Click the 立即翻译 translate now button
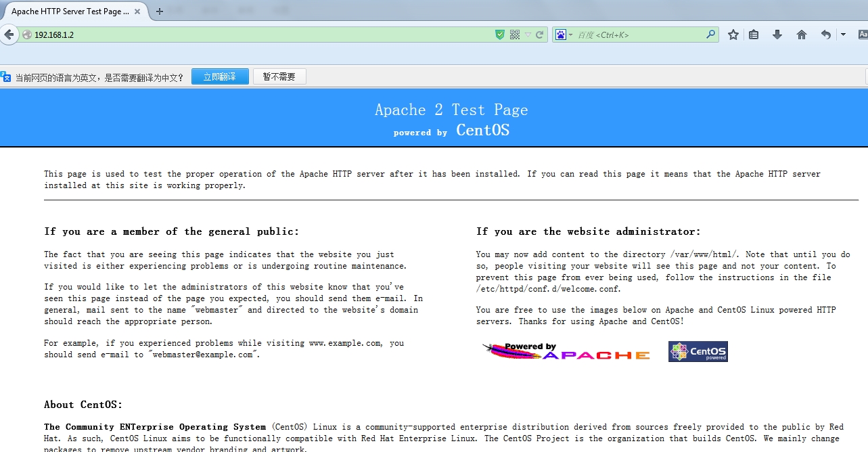The height and width of the screenshot is (452, 868). click(x=220, y=76)
